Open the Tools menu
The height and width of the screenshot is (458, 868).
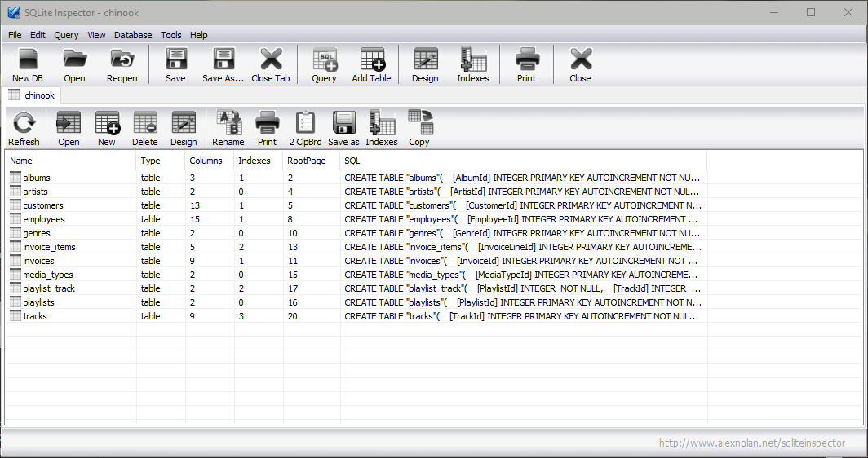(171, 35)
